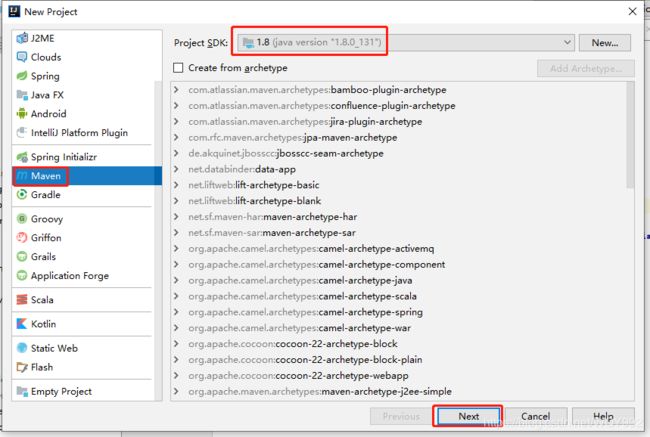Viewport: 650px width, 437px height.
Task: Select camel-archetype-component row
Action: click(x=398, y=265)
